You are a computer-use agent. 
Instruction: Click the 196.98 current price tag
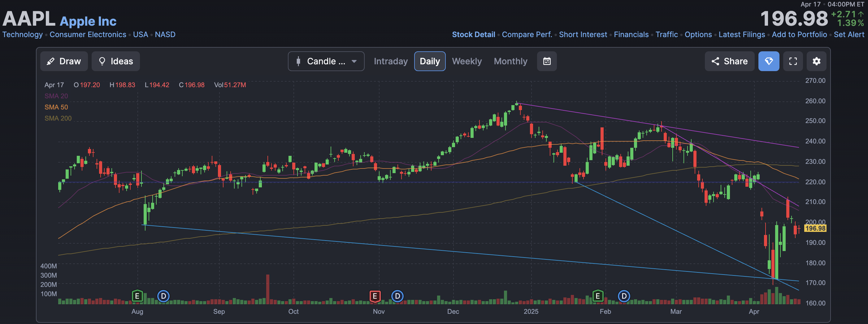815,228
